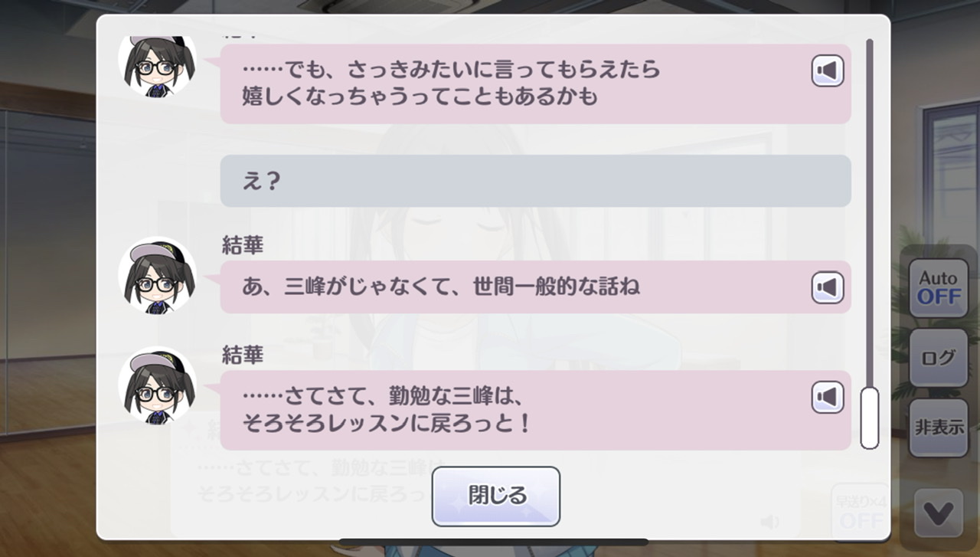Click the log scrollbar thumb
The width and height of the screenshot is (980, 557).
[869, 418]
